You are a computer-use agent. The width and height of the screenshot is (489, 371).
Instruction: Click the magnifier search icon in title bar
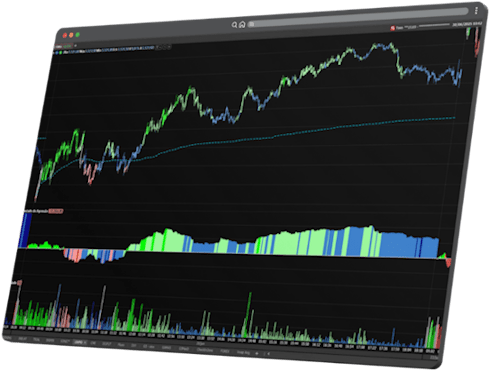234,25
